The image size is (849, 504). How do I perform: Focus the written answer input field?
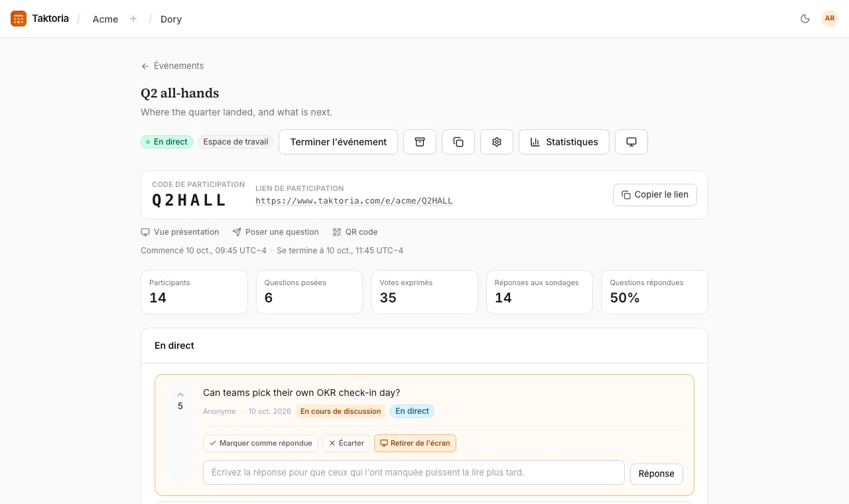pos(414,473)
